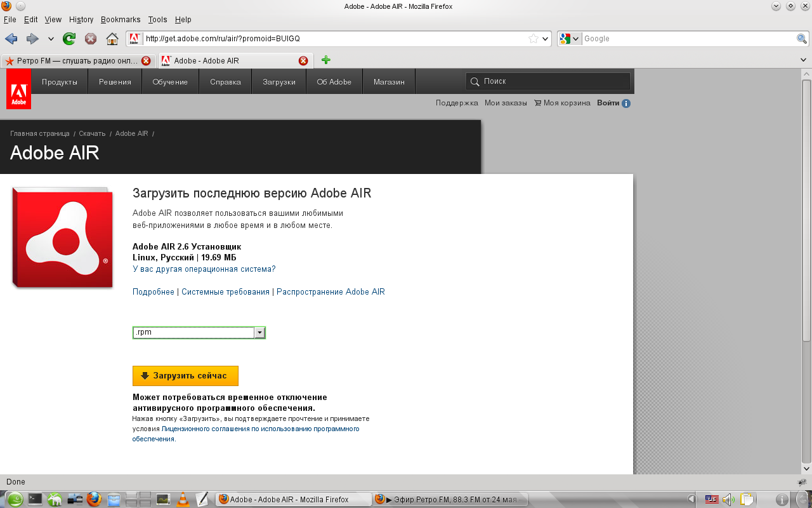The height and width of the screenshot is (508, 812).
Task: Open the clipboard icon in system tray
Action: (x=747, y=500)
